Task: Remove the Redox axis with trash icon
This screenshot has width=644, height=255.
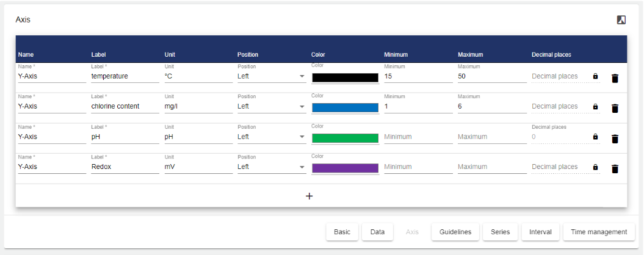Action: click(x=615, y=169)
